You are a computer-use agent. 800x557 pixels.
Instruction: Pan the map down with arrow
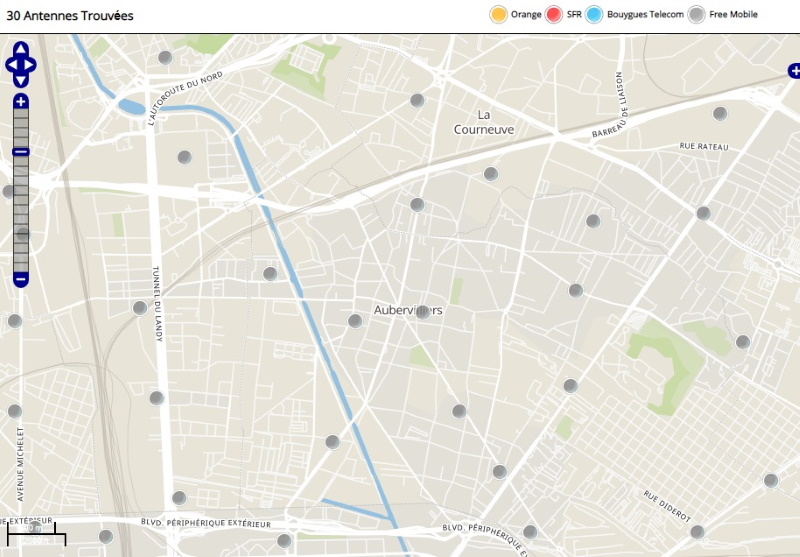(21, 81)
